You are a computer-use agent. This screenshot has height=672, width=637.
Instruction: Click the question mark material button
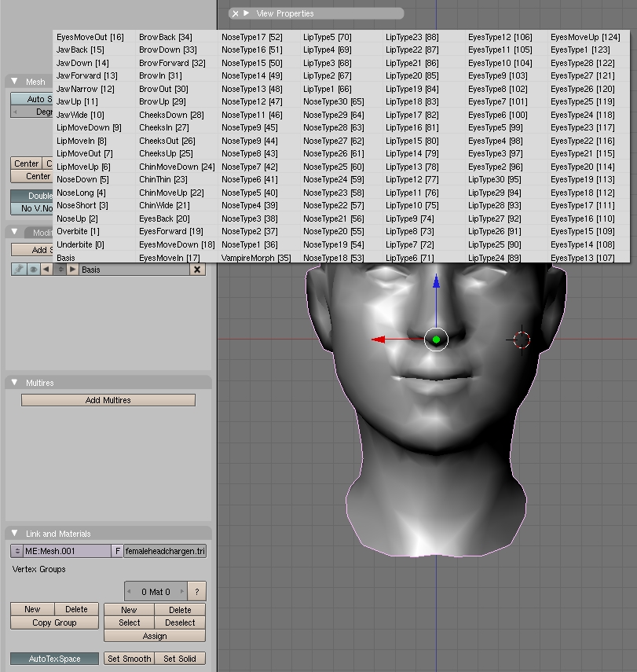click(197, 592)
